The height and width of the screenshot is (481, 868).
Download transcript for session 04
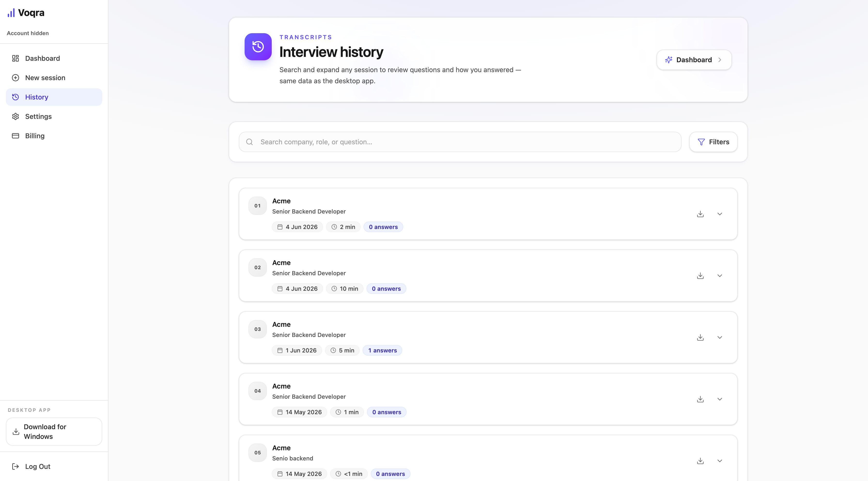700,399
